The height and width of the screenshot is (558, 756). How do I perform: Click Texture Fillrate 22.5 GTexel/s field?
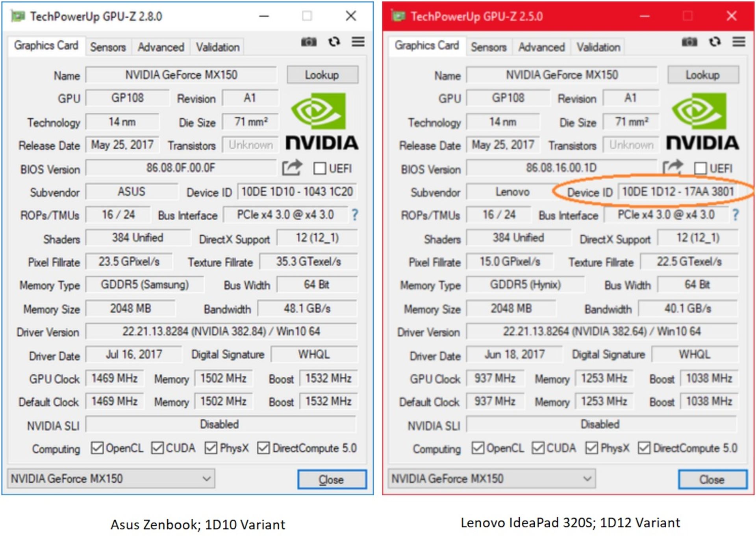[x=689, y=262]
